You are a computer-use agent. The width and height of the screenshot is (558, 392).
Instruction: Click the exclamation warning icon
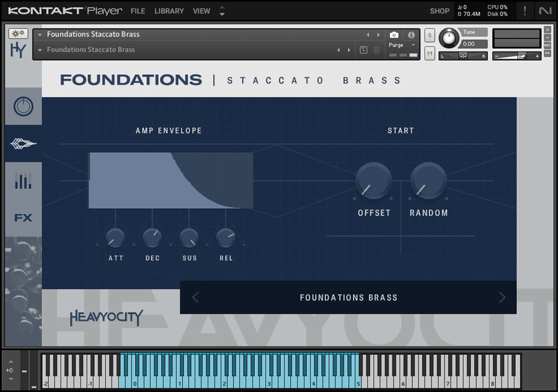click(x=525, y=11)
